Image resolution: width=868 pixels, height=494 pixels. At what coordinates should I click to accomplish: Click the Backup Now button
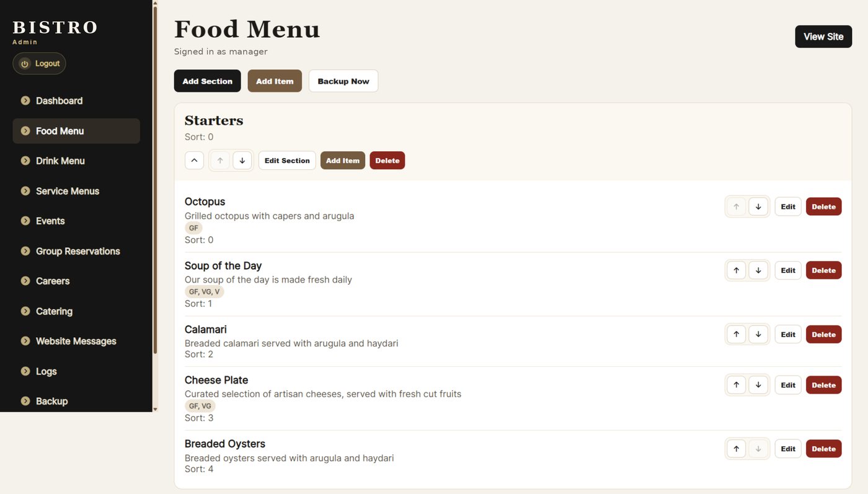pos(343,81)
